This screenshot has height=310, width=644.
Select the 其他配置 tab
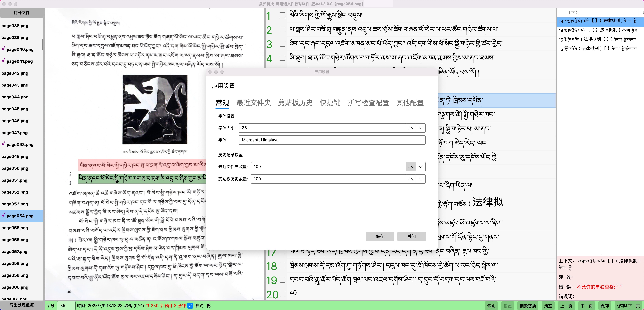tap(410, 103)
